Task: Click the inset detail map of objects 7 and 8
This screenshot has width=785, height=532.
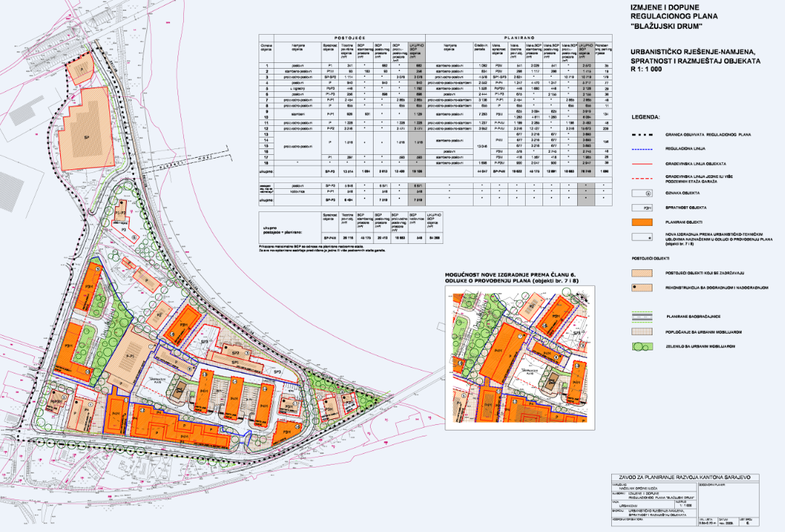Action: pos(520,358)
